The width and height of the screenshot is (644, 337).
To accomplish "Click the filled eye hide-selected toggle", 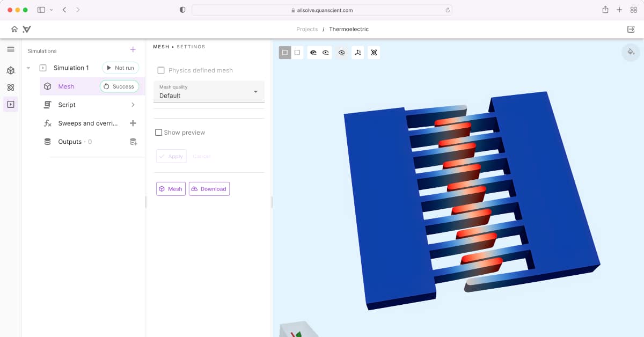I will tap(313, 53).
